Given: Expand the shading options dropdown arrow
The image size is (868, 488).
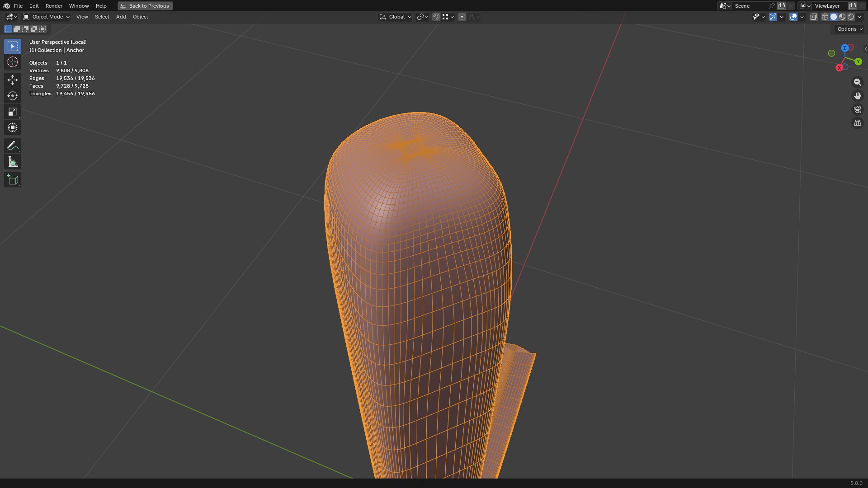Looking at the screenshot, I should [x=859, y=17].
